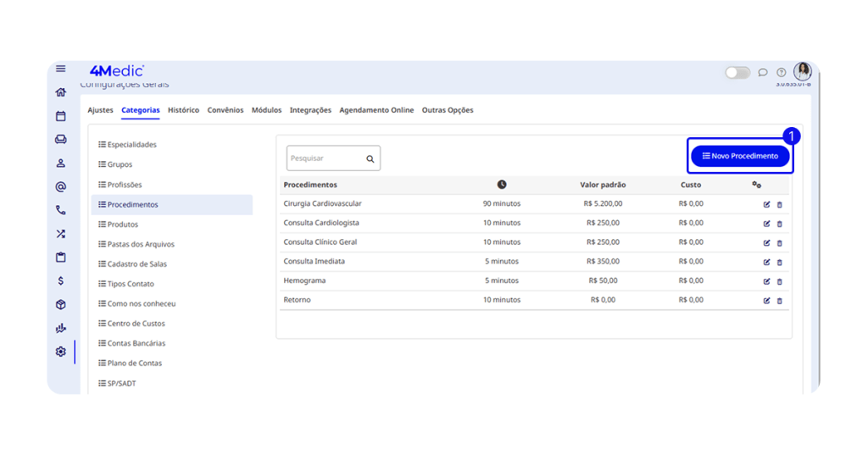Click the phone icon in sidebar
868x455 pixels.
[x=61, y=210]
